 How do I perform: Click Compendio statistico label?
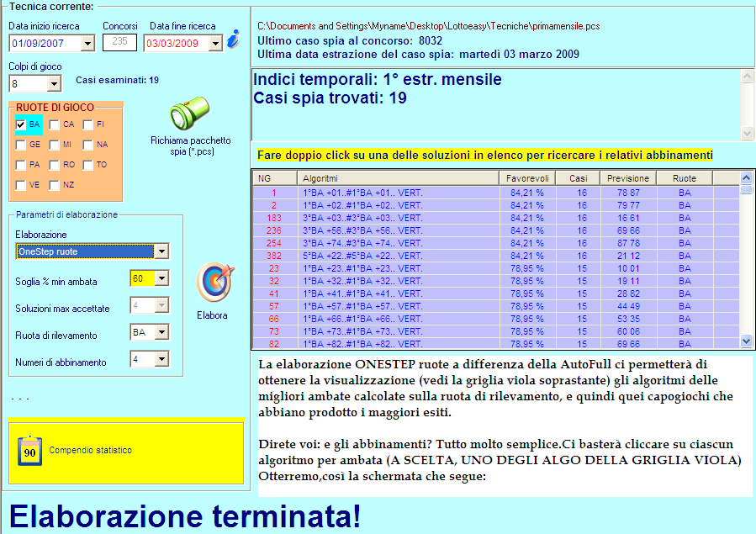tap(90, 450)
